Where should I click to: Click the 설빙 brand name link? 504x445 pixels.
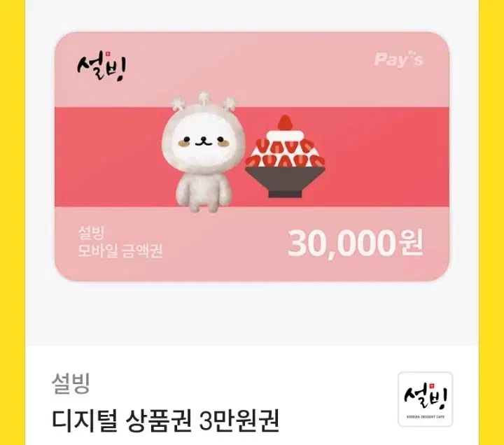pos(71,383)
